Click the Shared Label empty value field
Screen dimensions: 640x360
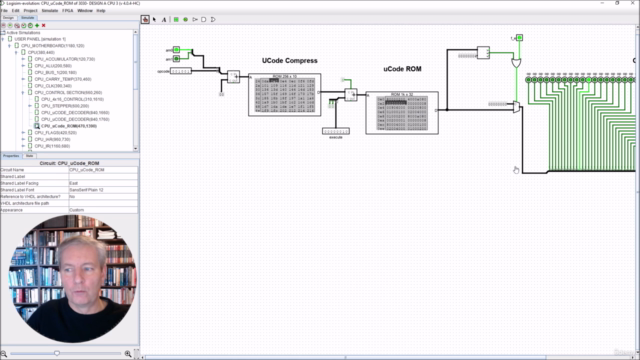[x=103, y=176]
